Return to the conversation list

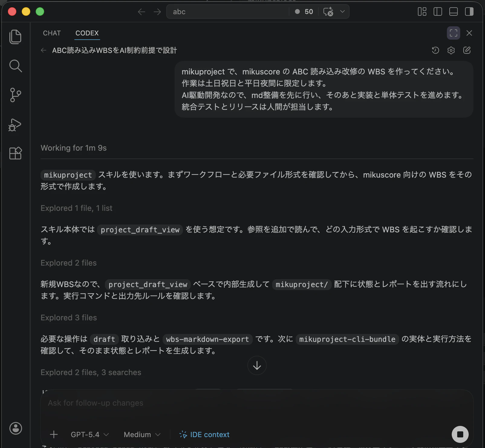click(x=44, y=50)
